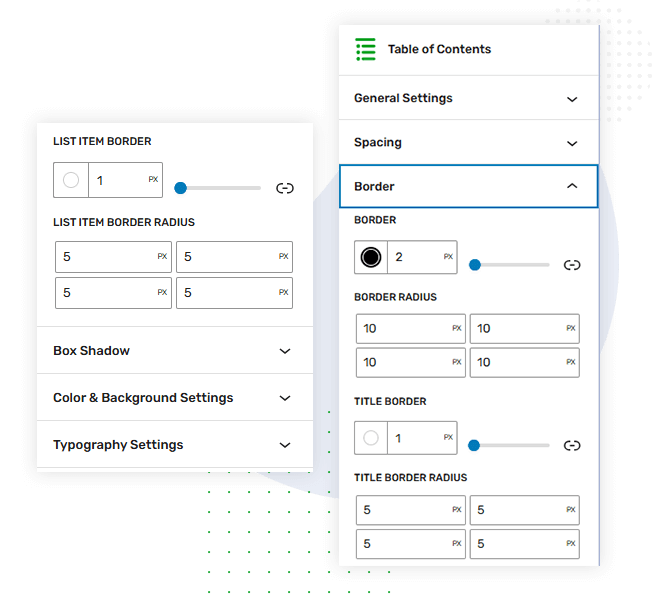The image size is (652, 594).
Task: Expand the Box Shadow section
Action: 174,351
